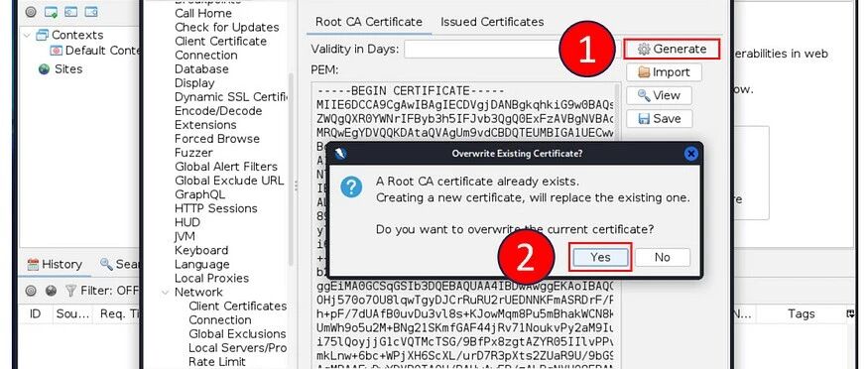868x369 pixels.
Task: Collapse the Contexts tree node
Action: coord(27,35)
